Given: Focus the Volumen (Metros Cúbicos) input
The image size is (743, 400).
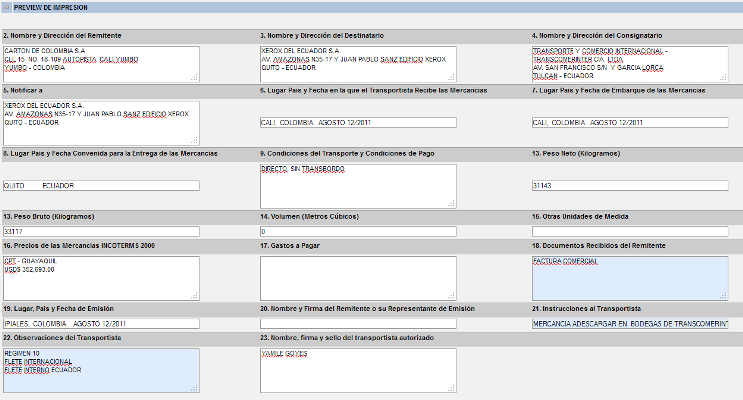Looking at the screenshot, I should (357, 231).
